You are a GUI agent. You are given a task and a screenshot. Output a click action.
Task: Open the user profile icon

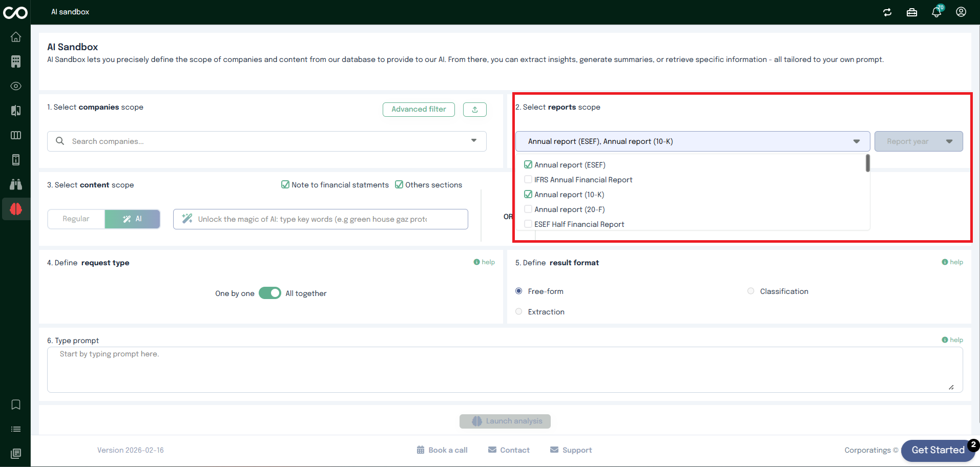[961, 12]
